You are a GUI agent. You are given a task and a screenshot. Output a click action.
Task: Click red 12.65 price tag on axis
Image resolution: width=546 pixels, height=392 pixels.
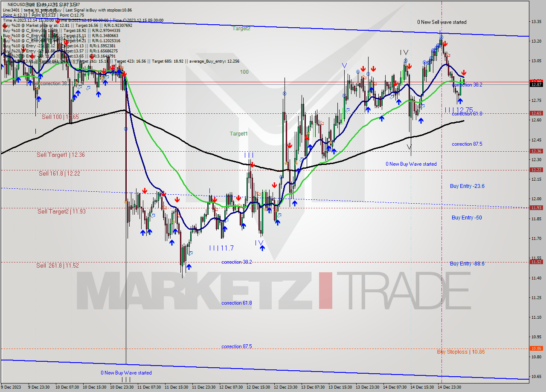click(536, 113)
